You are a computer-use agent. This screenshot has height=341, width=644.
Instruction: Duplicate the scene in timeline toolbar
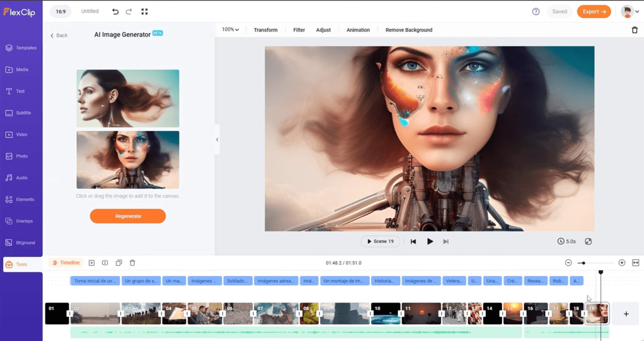119,263
